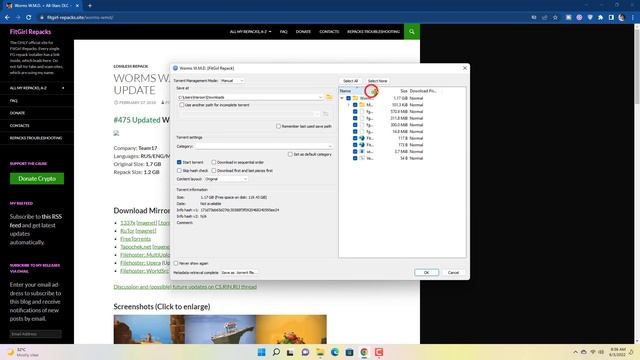This screenshot has height=360, width=640.
Task: Click the Select None button
Action: point(378,81)
